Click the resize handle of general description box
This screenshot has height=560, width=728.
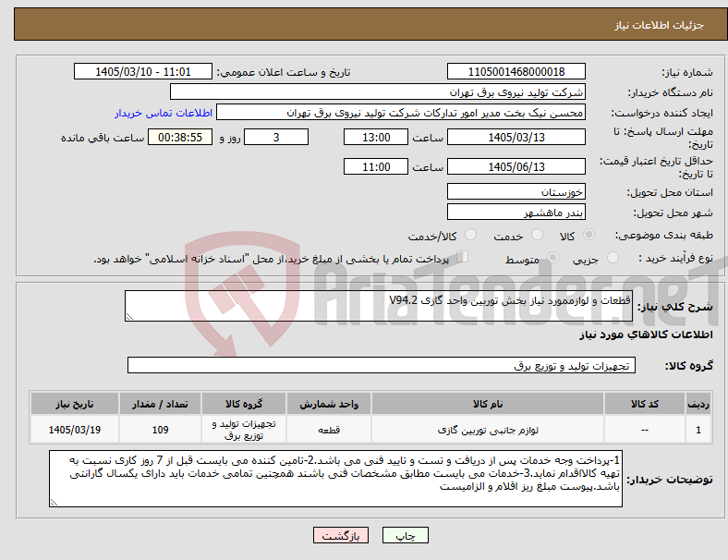[x=129, y=317]
